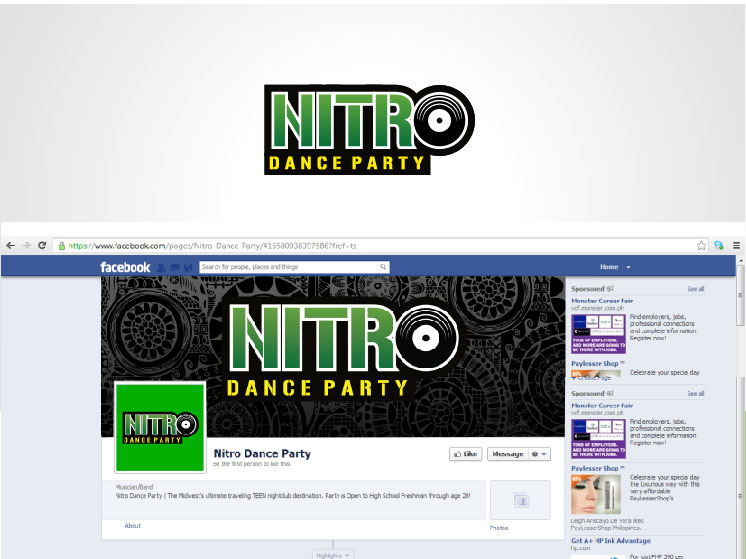Open the account dropdown arrow next to Home
The image size is (746, 559).
click(x=628, y=267)
